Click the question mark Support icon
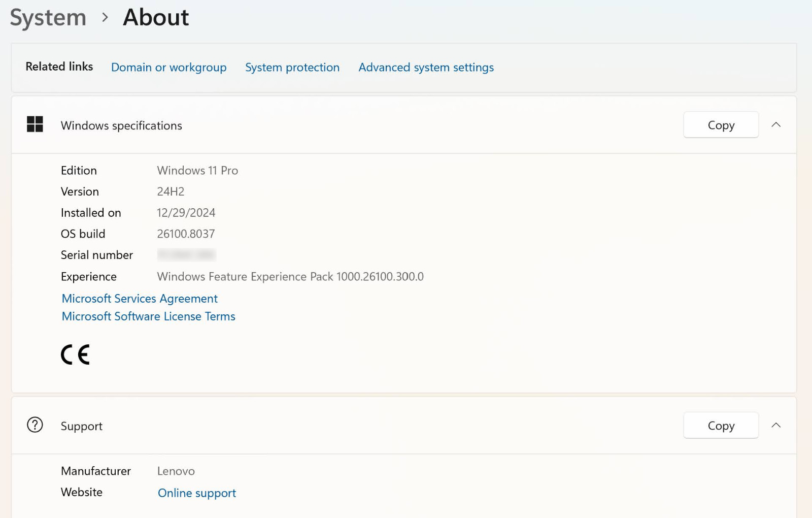Screen dimensions: 812x518 (35, 425)
